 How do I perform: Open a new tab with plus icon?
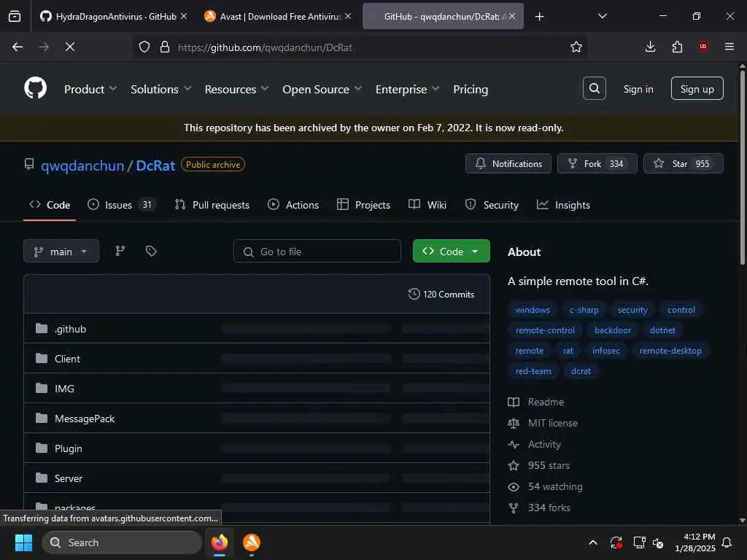pos(539,17)
